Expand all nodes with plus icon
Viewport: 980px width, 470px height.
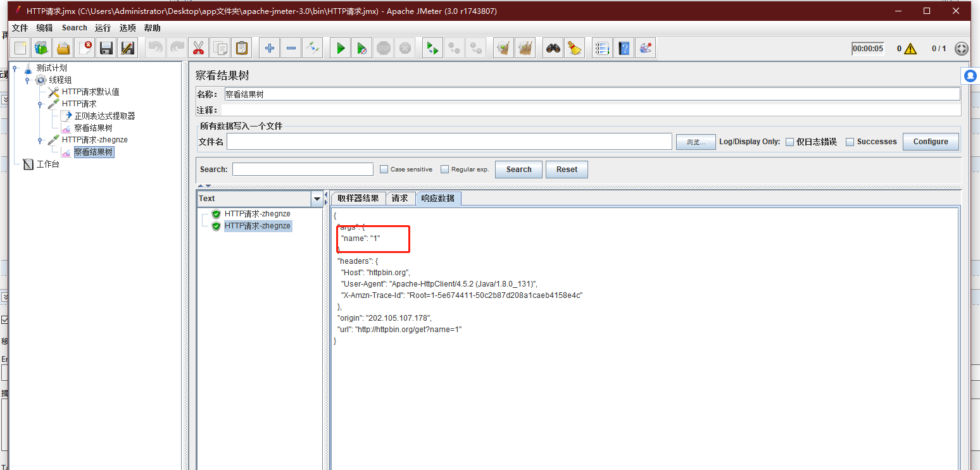click(x=269, y=48)
